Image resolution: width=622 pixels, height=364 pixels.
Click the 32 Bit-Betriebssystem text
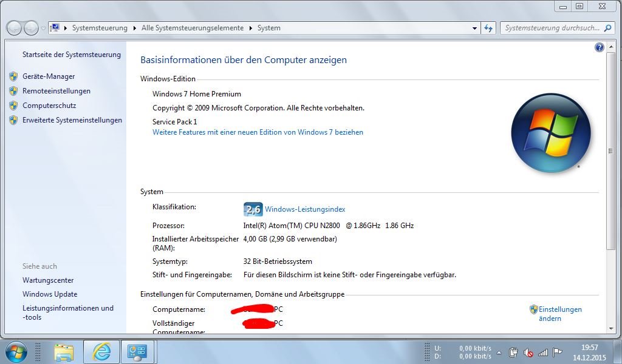click(278, 262)
